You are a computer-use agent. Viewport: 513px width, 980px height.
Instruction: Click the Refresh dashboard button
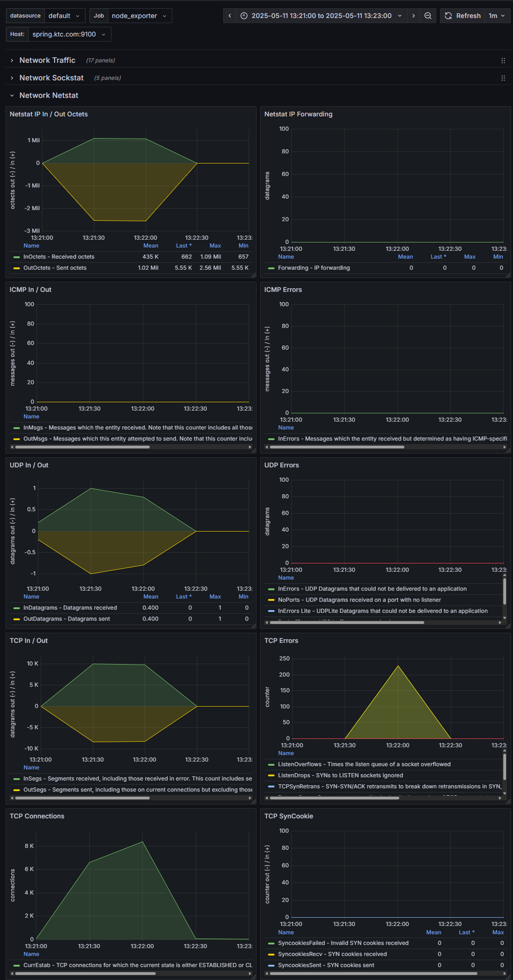tap(463, 16)
